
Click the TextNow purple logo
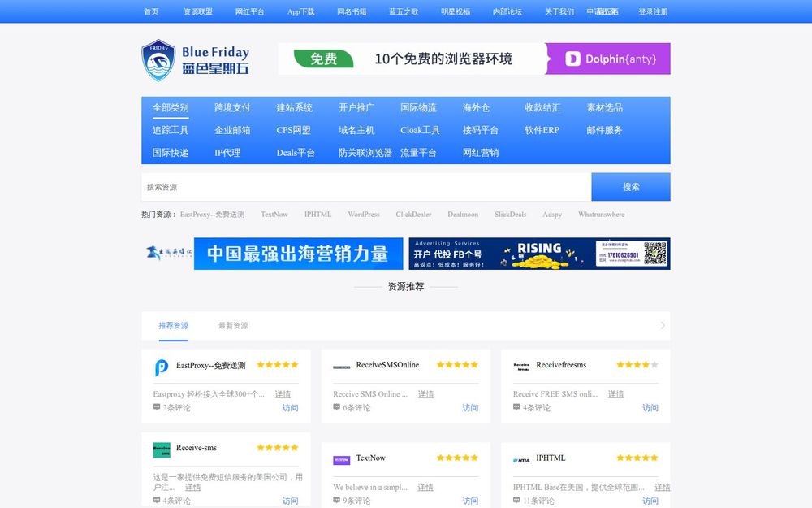pyautogui.click(x=341, y=460)
